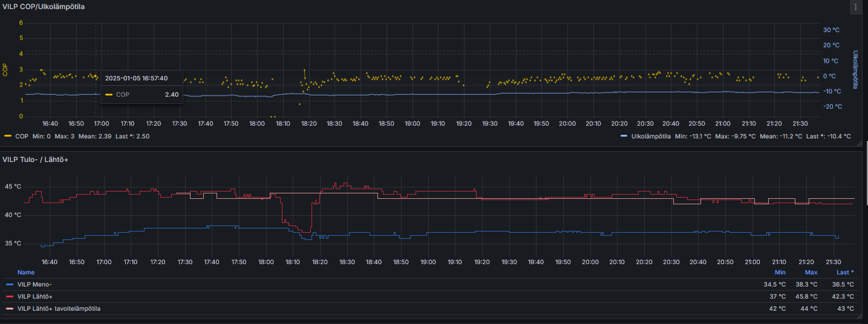Image resolution: width=868 pixels, height=324 pixels.
Task: Open the VILP Tulo- / Lähtö+ panel title
Action: (x=35, y=159)
